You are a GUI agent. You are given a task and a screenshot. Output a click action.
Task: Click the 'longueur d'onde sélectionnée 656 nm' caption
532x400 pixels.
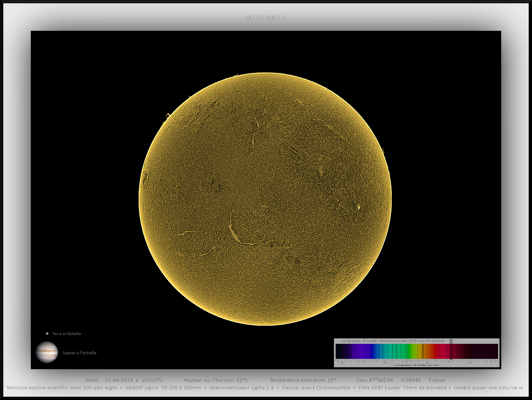[393, 341]
